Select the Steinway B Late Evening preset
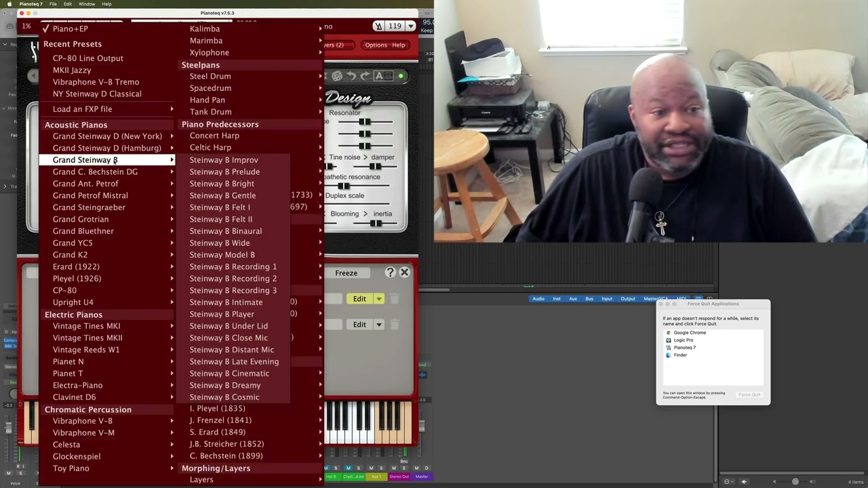This screenshot has height=488, width=868. point(234,362)
